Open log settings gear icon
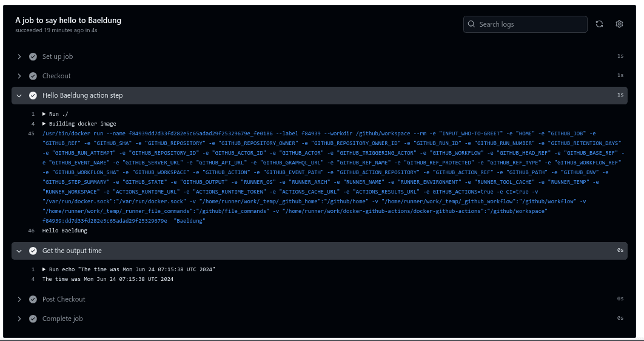The height and width of the screenshot is (341, 644). (x=619, y=24)
